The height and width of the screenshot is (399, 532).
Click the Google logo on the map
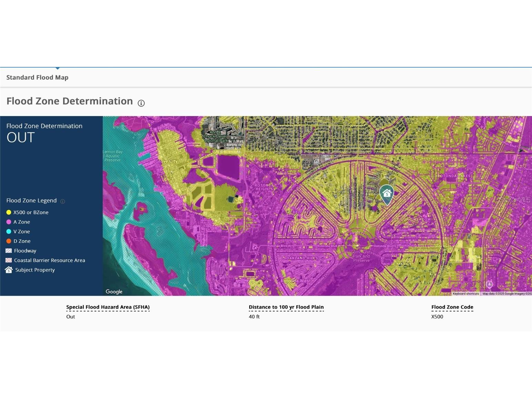click(x=114, y=292)
